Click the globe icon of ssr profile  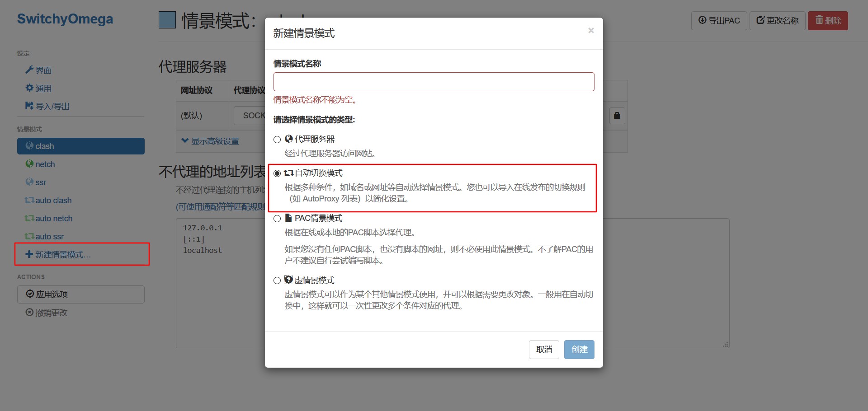[x=29, y=182]
